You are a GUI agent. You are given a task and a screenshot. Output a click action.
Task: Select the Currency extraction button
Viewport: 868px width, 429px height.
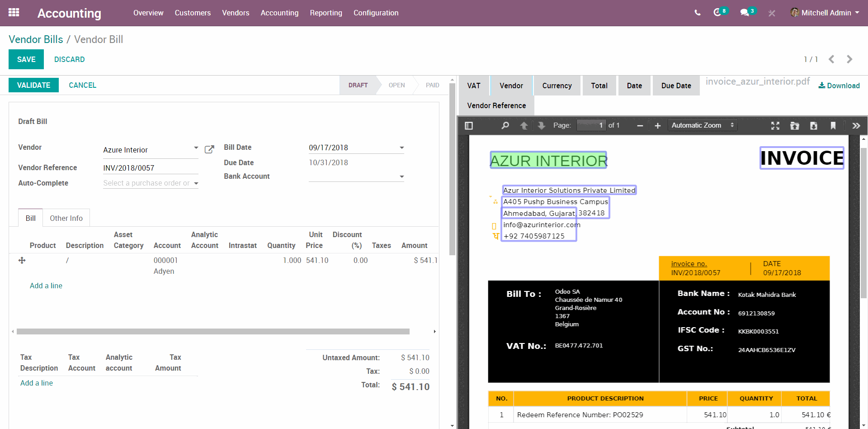pyautogui.click(x=557, y=86)
